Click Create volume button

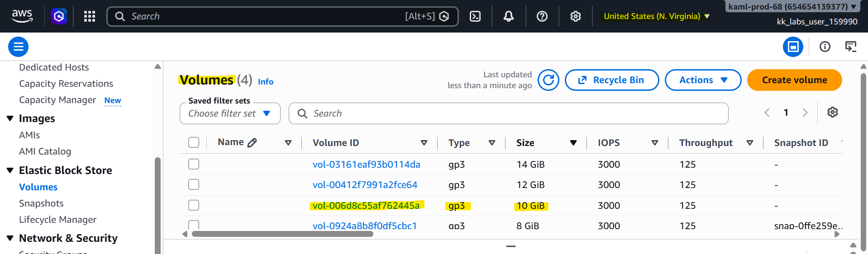point(794,80)
